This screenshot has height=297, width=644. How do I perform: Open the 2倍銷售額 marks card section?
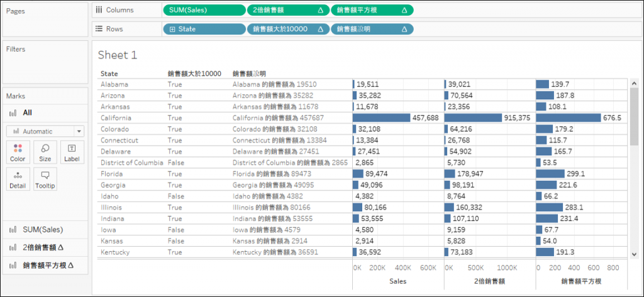[x=45, y=248]
